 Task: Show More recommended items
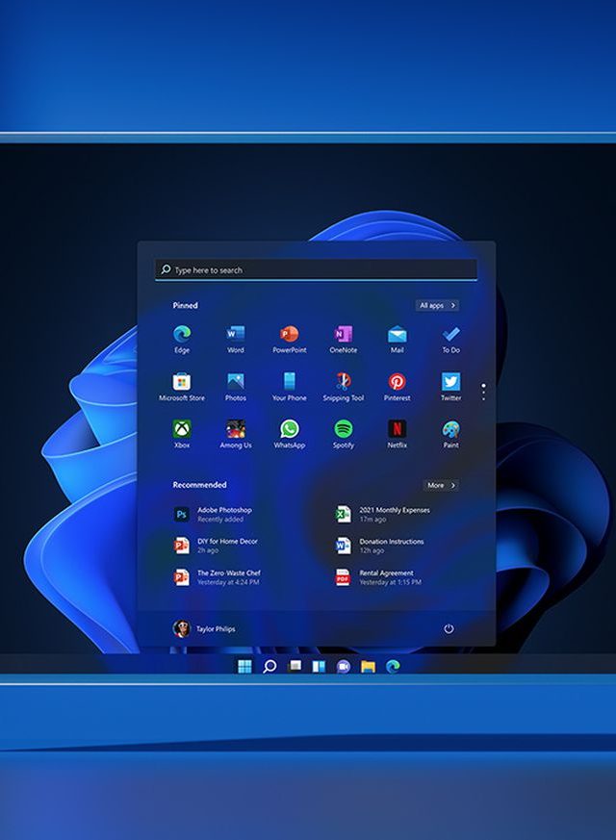point(441,485)
